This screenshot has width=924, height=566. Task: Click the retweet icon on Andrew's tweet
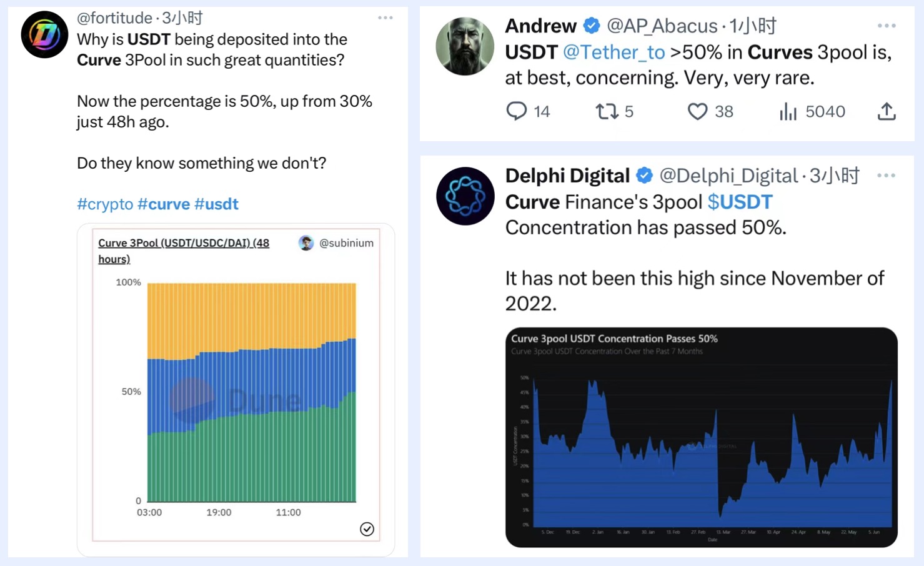pyautogui.click(x=606, y=111)
